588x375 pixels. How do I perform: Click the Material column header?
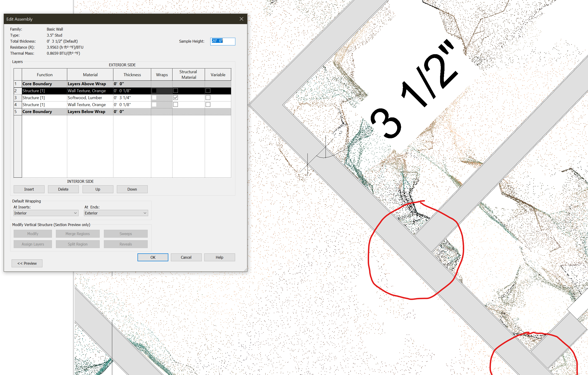click(x=90, y=75)
